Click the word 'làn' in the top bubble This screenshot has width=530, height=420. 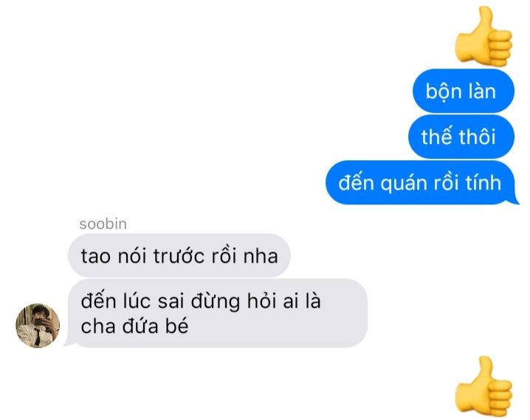pyautogui.click(x=482, y=91)
